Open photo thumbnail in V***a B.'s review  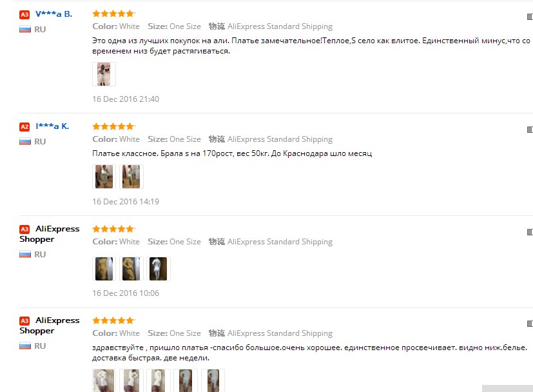(104, 74)
